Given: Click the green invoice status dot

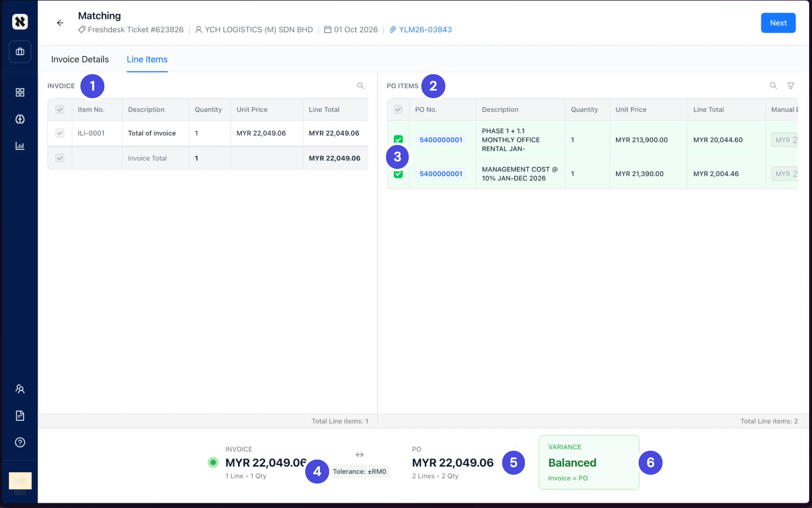Looking at the screenshot, I should (213, 463).
